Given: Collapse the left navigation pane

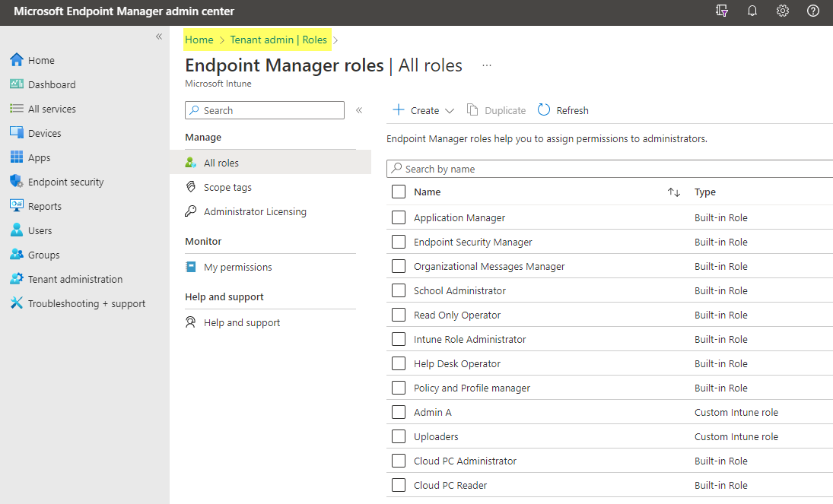Looking at the screenshot, I should 159,36.
